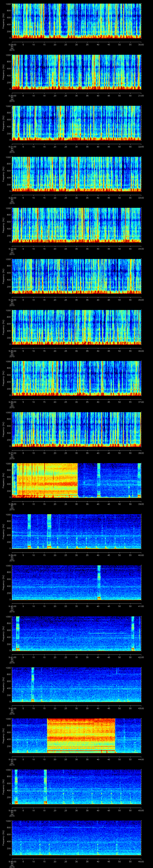Select the spectrogram panel starting at 9:30:00
This screenshot has height=868, width=153.
[x=77, y=72]
